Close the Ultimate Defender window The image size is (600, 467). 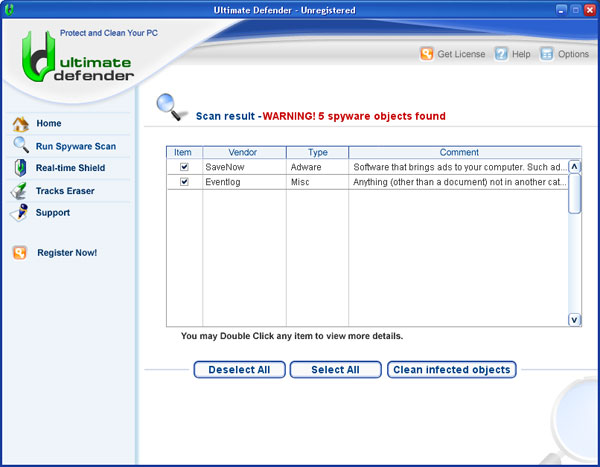coord(590,10)
